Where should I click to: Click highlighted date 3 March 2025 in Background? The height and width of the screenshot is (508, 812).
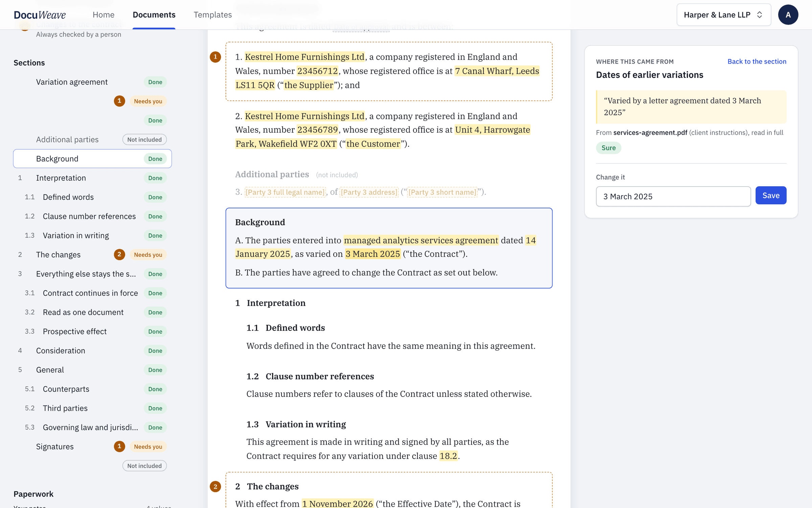click(373, 254)
